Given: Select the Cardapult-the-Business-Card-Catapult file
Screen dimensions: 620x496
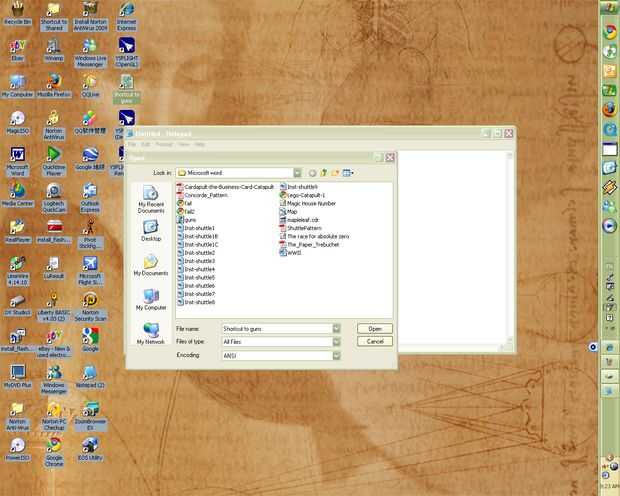Looking at the screenshot, I should [x=225, y=187].
